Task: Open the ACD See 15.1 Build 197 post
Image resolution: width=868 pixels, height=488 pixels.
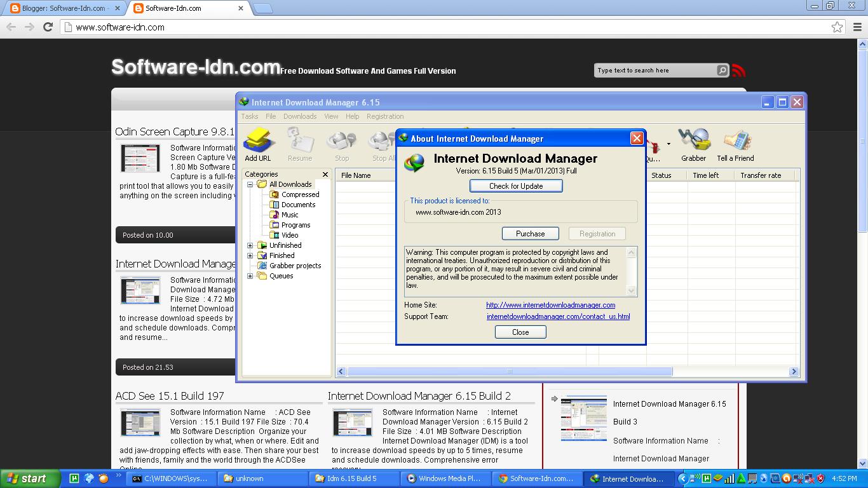Action: pos(170,396)
